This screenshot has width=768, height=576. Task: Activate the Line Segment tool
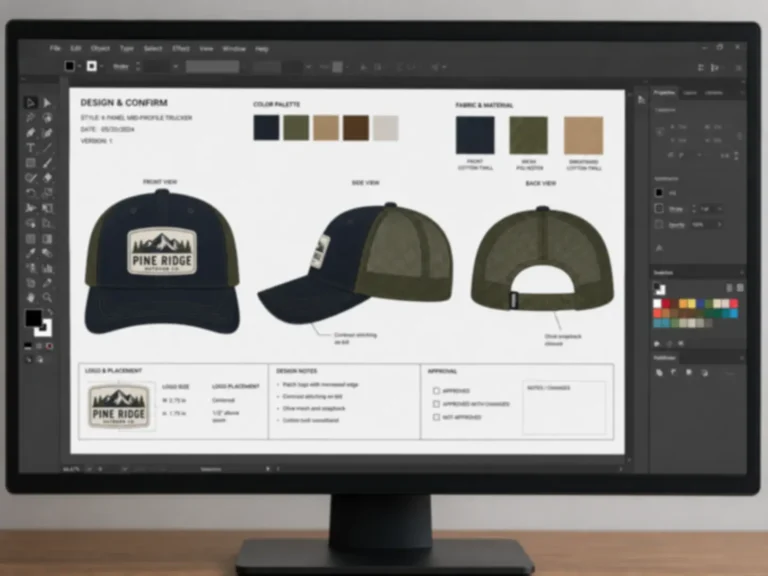pyautogui.click(x=47, y=148)
